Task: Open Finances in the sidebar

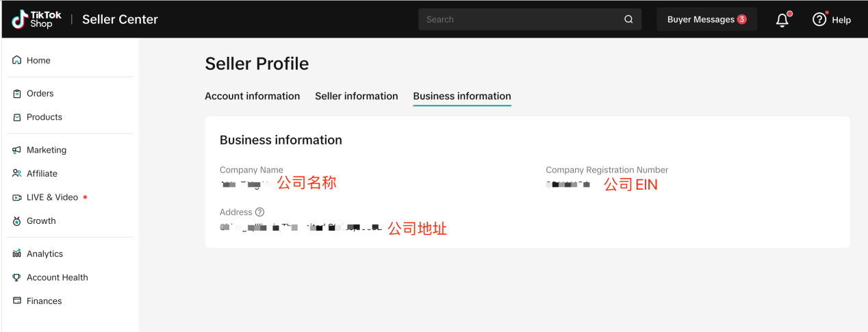Action: pyautogui.click(x=44, y=301)
